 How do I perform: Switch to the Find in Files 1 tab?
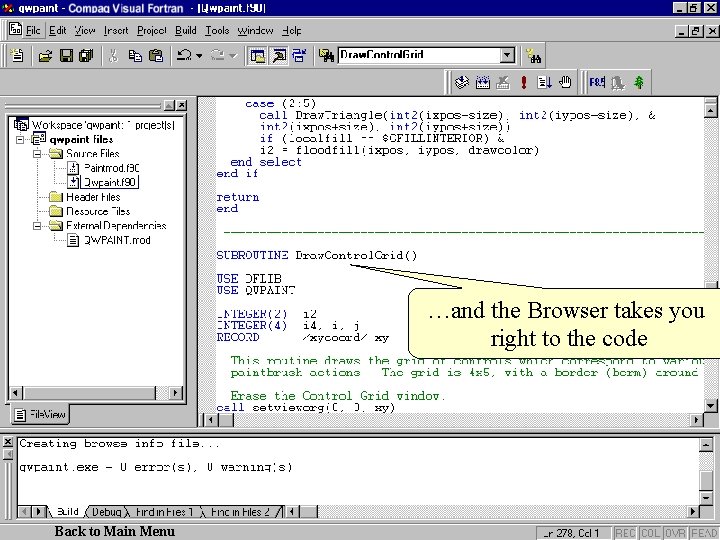point(164,512)
